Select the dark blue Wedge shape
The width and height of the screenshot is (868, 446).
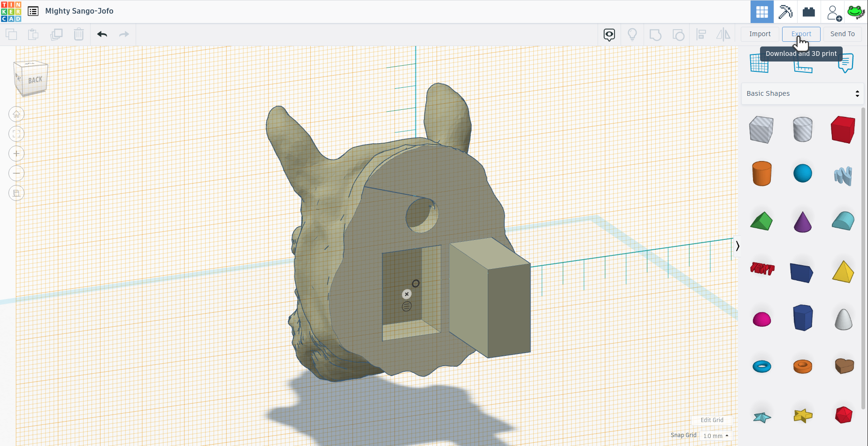pos(802,272)
